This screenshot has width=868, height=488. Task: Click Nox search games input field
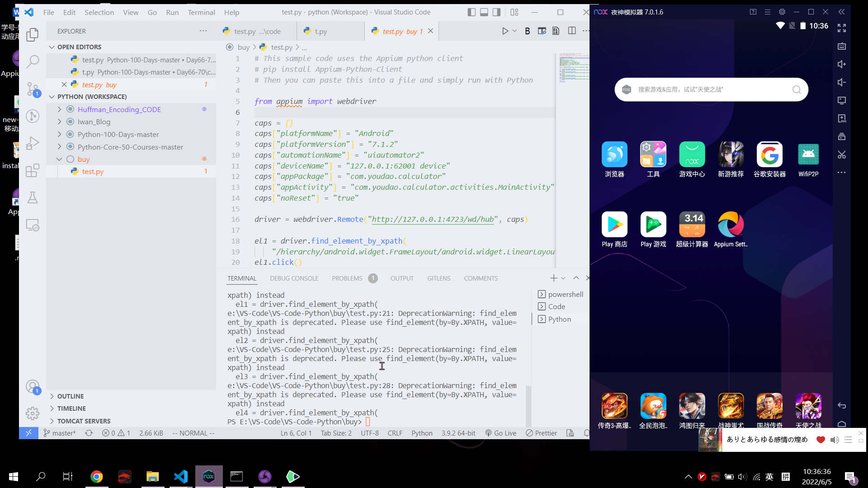pos(711,89)
